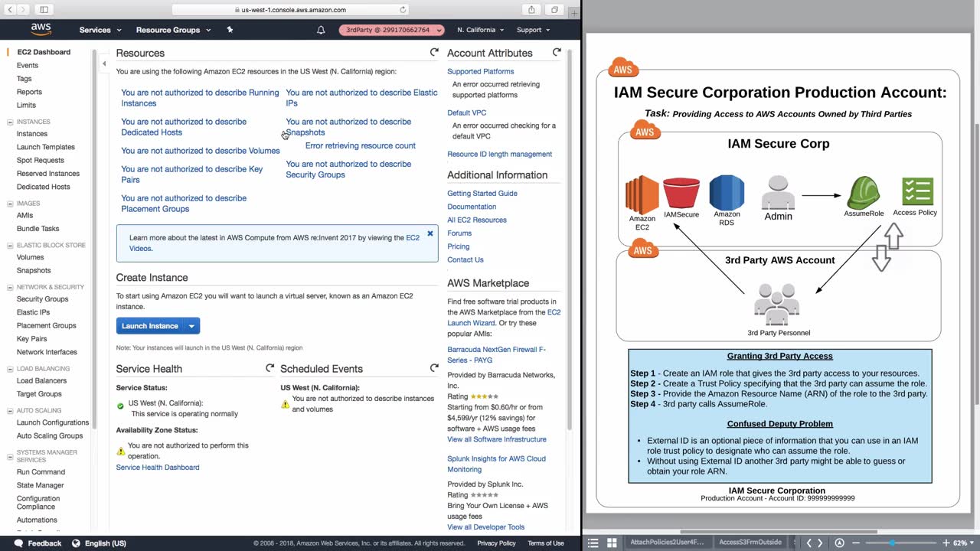This screenshot has width=980, height=551.
Task: Switch the slide viewer to grid view
Action: click(x=612, y=543)
